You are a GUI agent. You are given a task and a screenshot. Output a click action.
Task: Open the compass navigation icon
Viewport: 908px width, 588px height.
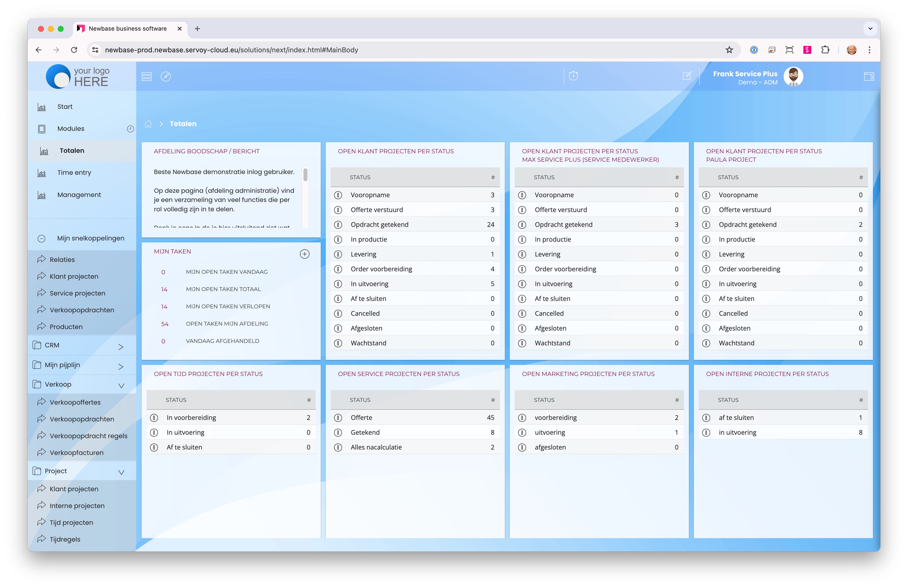tap(166, 76)
